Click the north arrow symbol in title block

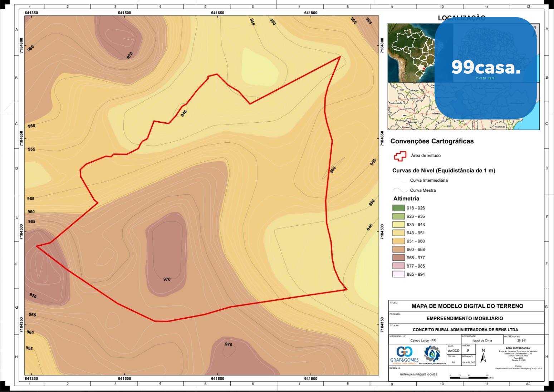(x=483, y=356)
